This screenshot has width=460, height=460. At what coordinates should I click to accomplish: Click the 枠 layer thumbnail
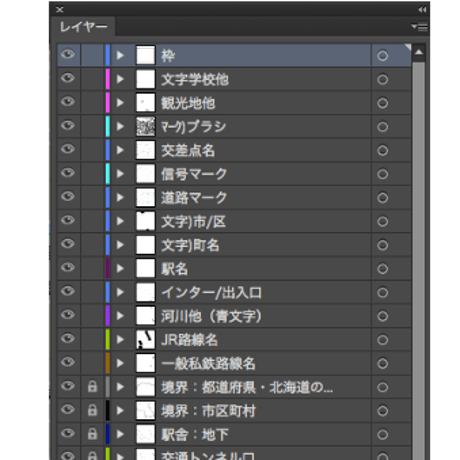(146, 55)
